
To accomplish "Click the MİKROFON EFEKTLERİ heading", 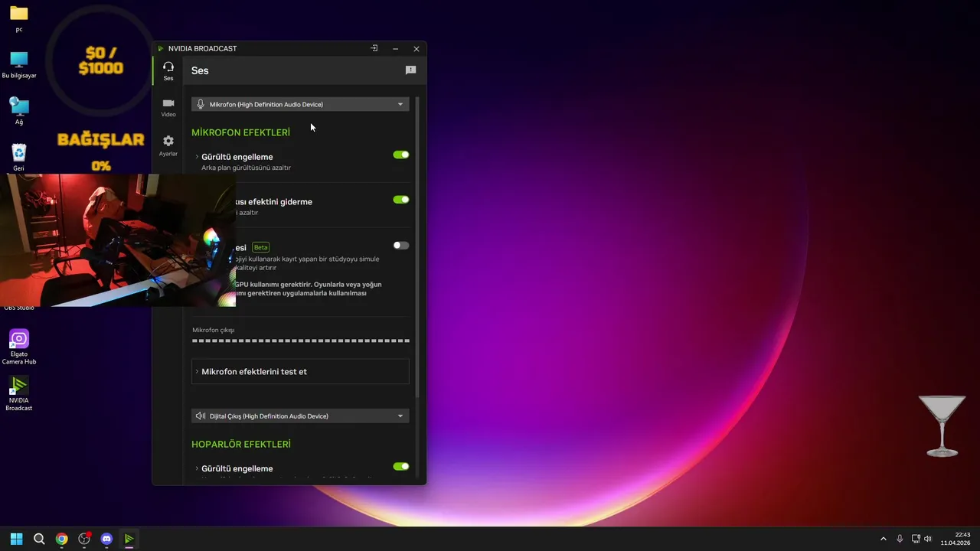I will pyautogui.click(x=240, y=132).
